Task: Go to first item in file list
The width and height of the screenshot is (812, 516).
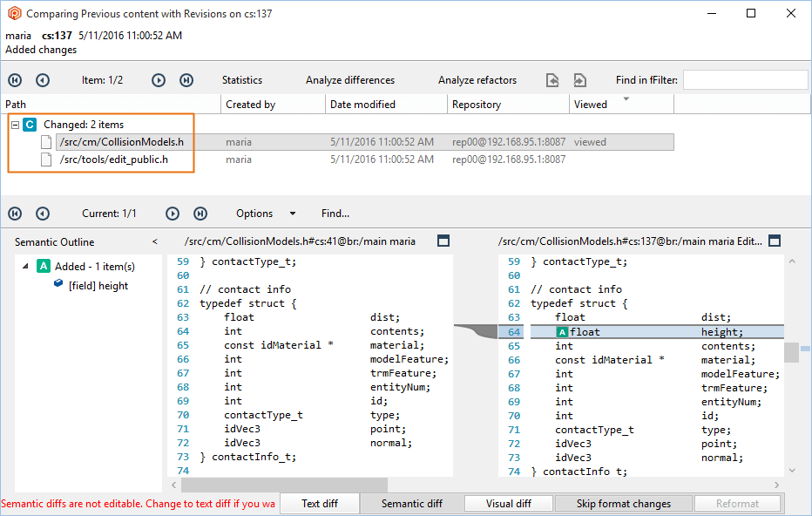Action: point(15,80)
